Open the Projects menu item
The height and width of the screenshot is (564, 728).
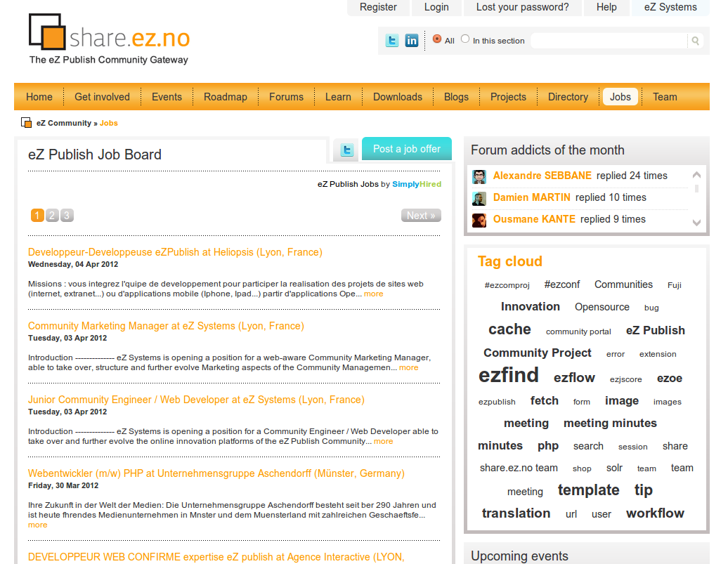coord(508,97)
